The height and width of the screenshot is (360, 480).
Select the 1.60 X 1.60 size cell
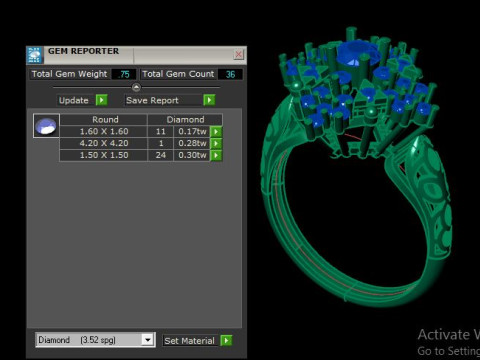(x=104, y=131)
